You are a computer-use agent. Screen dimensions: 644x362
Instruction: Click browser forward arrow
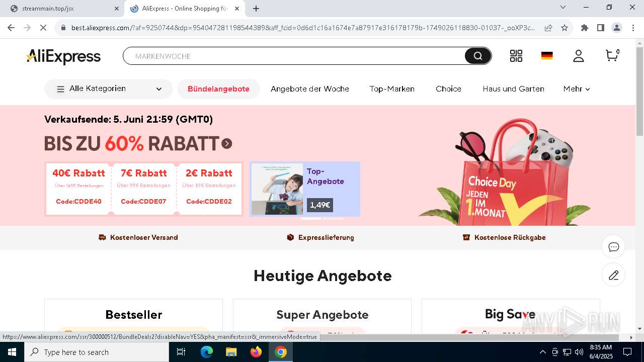click(27, 28)
